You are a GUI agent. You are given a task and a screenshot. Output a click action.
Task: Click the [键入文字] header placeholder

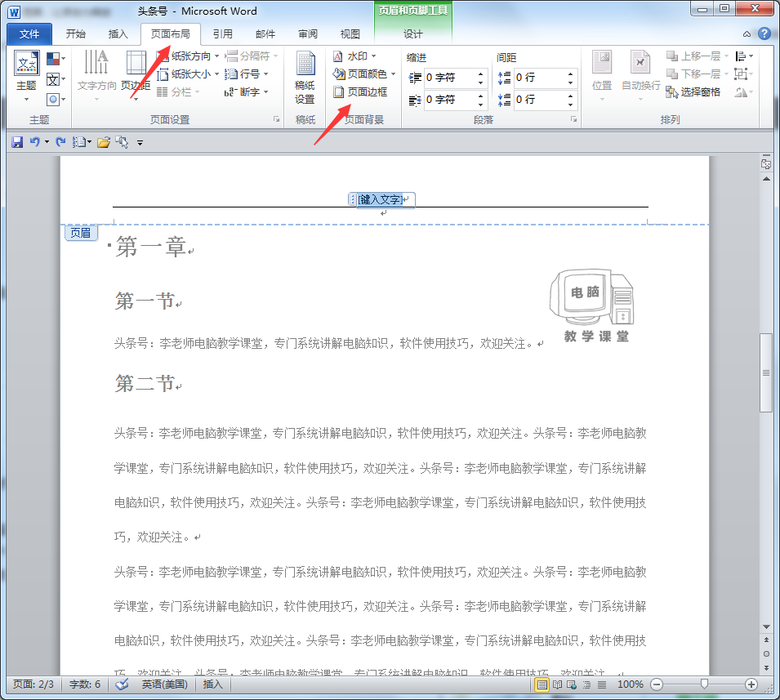[x=380, y=199]
